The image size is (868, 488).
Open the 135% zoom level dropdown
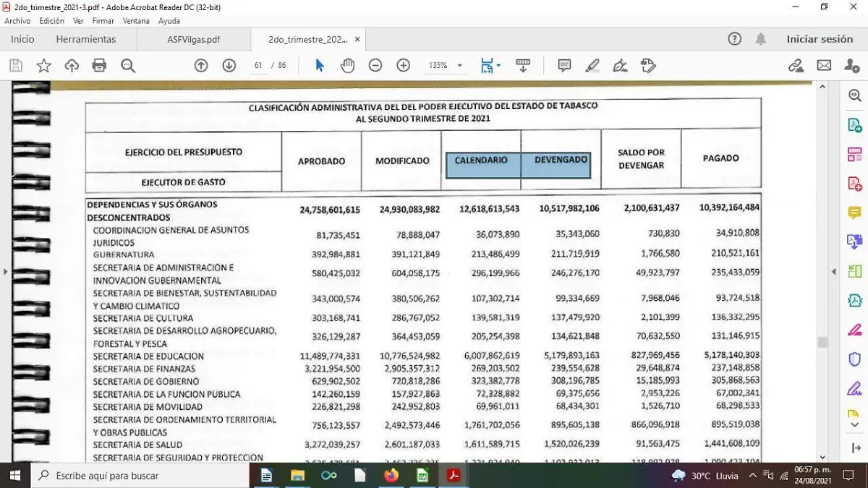click(x=459, y=66)
